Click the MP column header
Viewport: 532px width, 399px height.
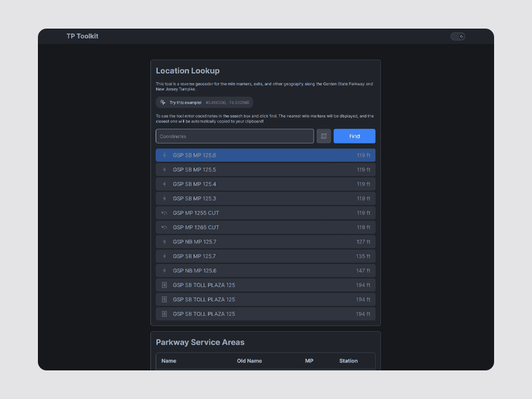coord(309,360)
